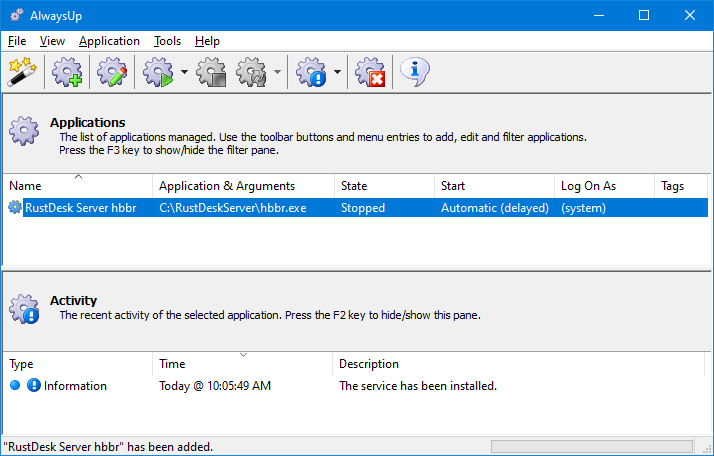714x456 pixels.
Task: Sort by the Name column header
Action: 78,186
